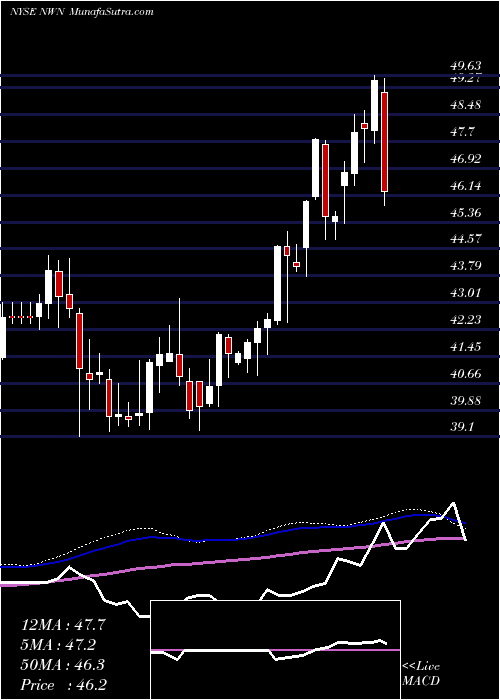Viewport: 500px width, 700px height.
Task: Click the 47.7 price axis label
Action: (462, 132)
